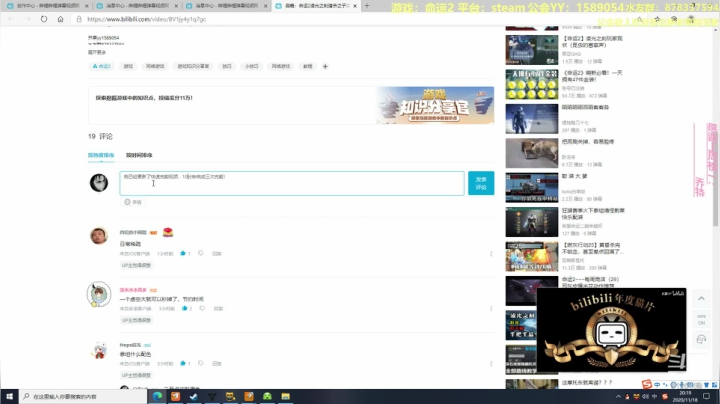Dislike the Hope user's comment

tap(201, 364)
